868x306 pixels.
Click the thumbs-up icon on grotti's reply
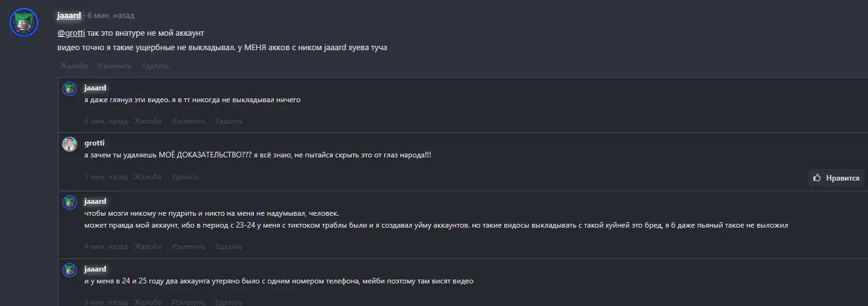point(817,178)
